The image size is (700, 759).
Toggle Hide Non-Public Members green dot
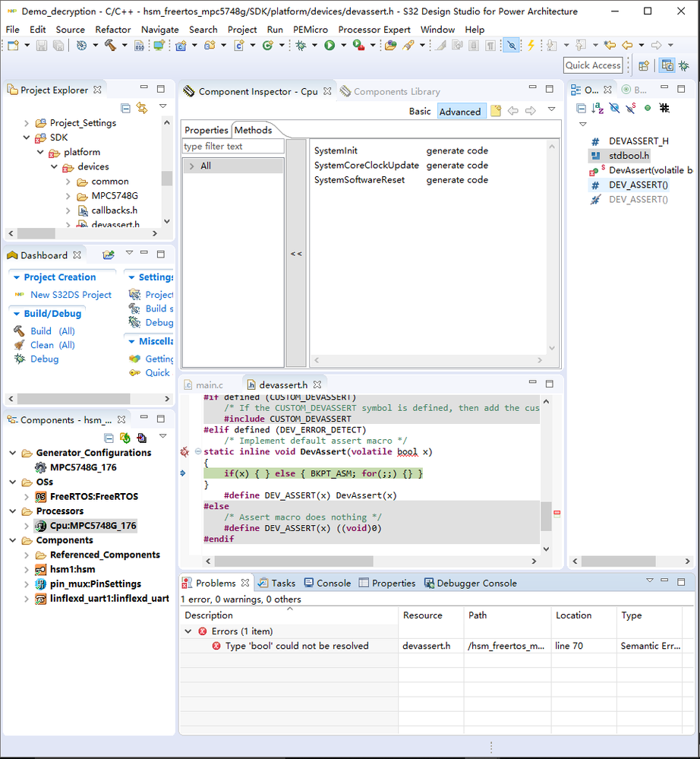tap(648, 108)
